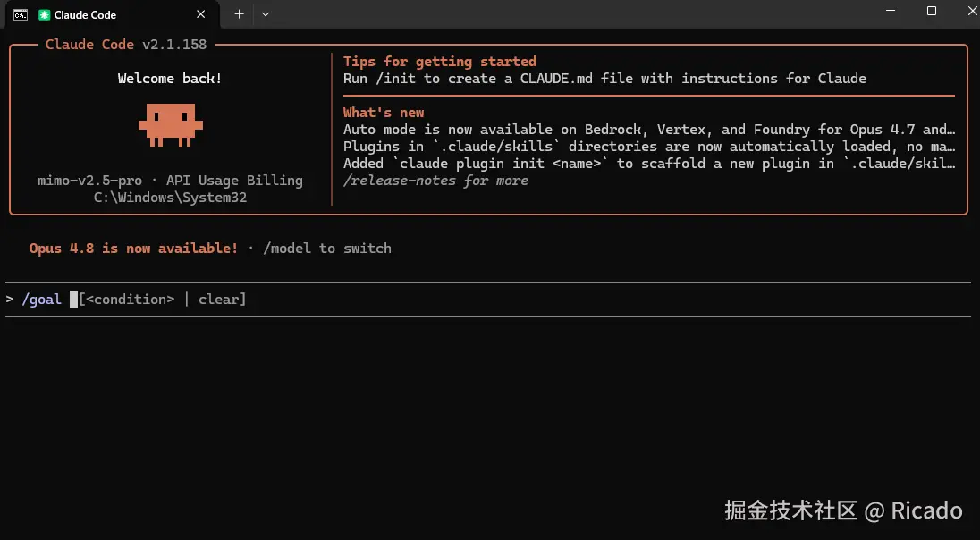This screenshot has height=540, width=980.
Task: Click the Claude pixel mascot graphic
Action: [171, 125]
